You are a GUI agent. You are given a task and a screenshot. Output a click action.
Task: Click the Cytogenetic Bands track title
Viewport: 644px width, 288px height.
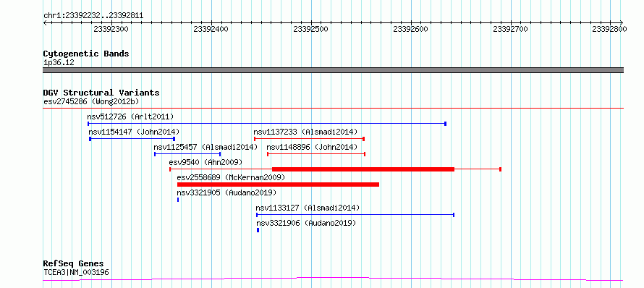pyautogui.click(x=86, y=54)
